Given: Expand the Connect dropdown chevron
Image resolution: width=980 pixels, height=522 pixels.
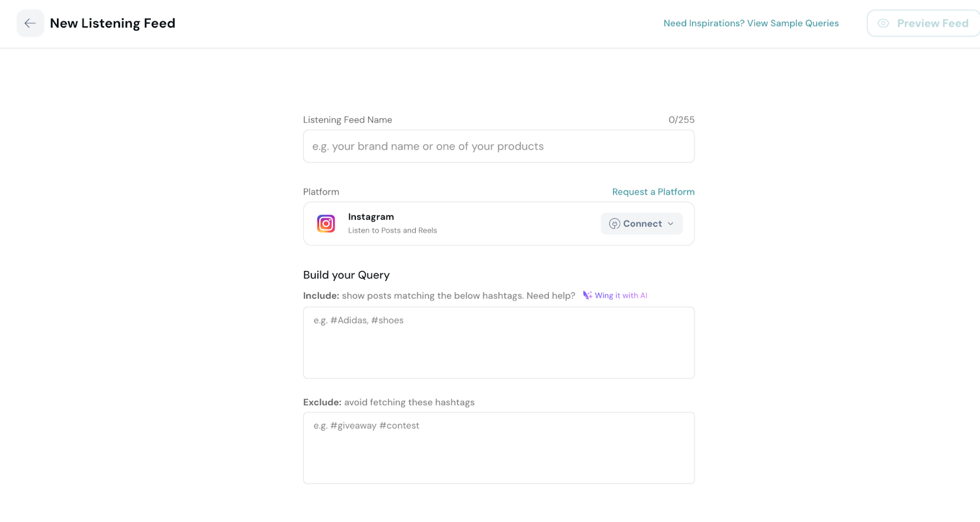Looking at the screenshot, I should point(671,224).
